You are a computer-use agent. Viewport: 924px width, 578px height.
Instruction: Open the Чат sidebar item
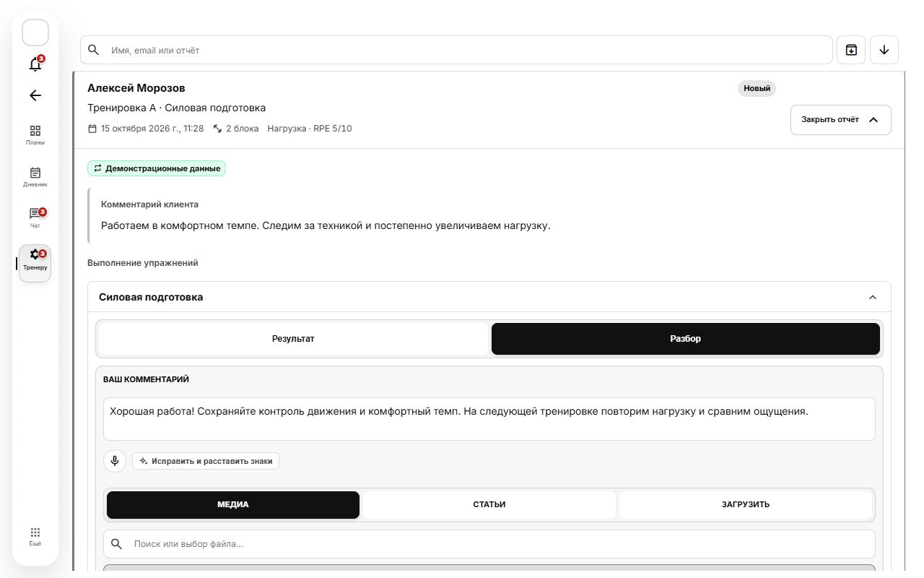click(35, 217)
